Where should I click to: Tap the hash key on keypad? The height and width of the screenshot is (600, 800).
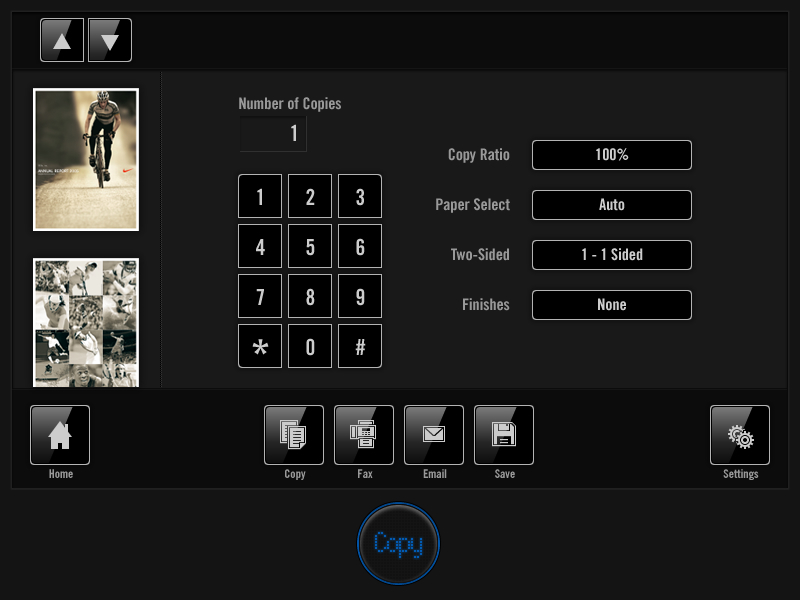[360, 346]
